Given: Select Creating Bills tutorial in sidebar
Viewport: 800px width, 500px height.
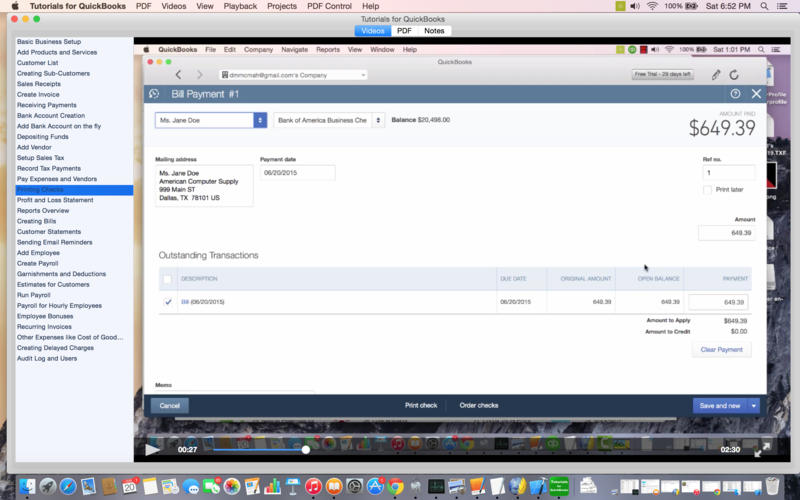Looking at the screenshot, I should [36, 221].
